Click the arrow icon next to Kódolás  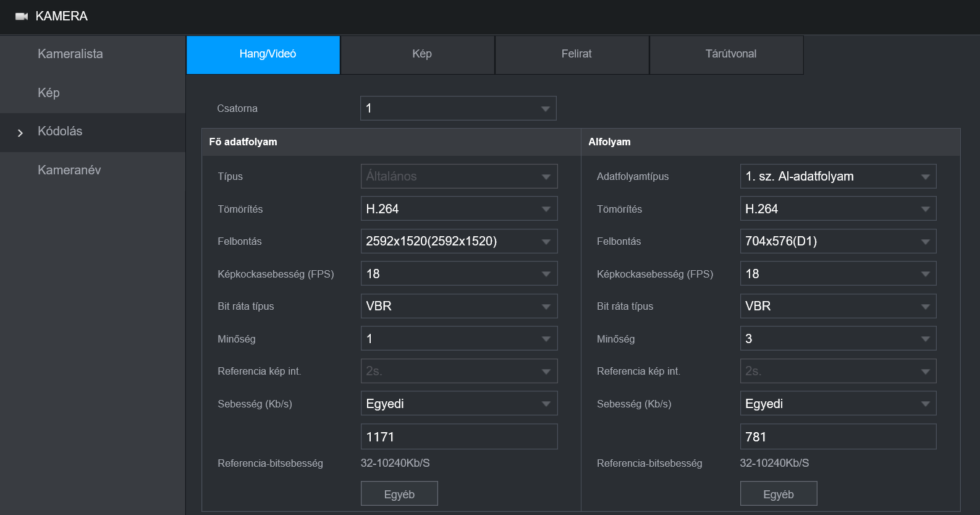click(x=20, y=133)
